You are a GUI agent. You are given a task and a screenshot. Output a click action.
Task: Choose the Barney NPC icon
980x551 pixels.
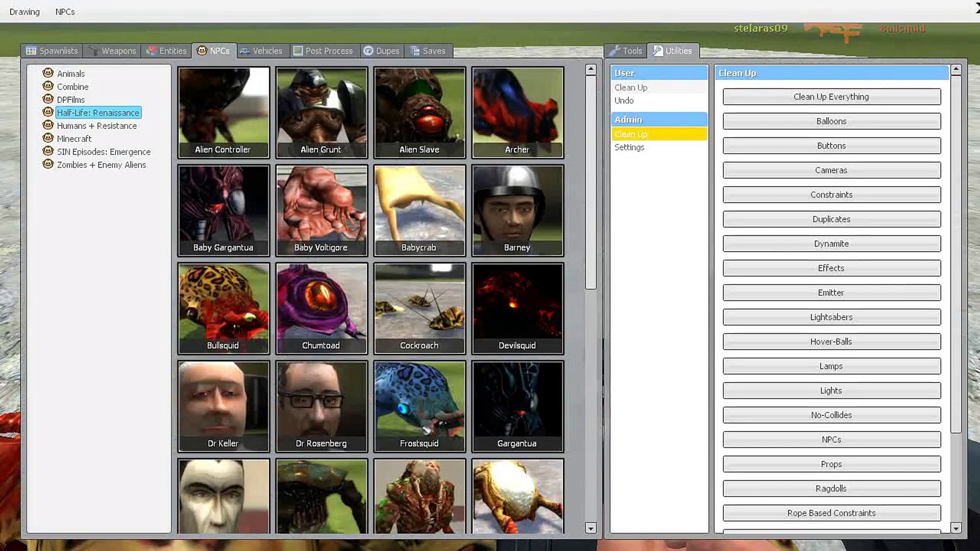click(517, 210)
